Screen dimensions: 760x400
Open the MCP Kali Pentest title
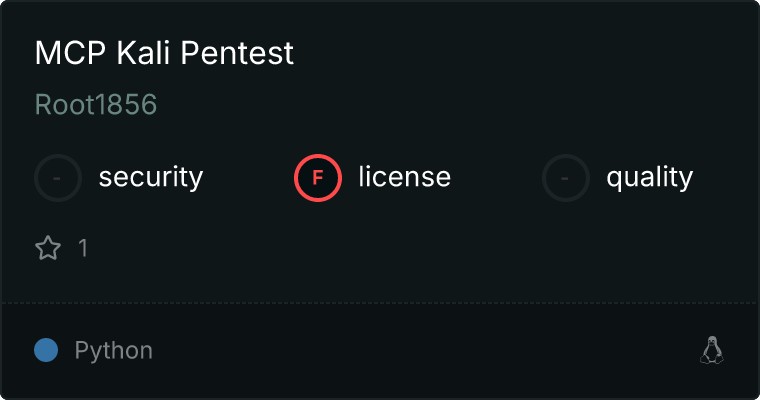(x=164, y=53)
